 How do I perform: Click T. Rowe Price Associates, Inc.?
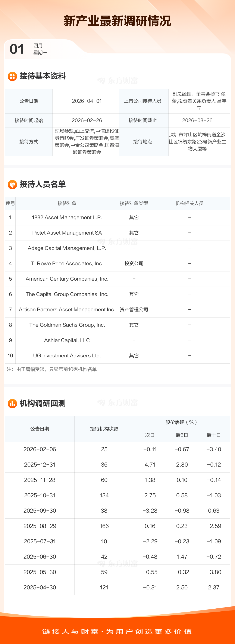[67, 264]
